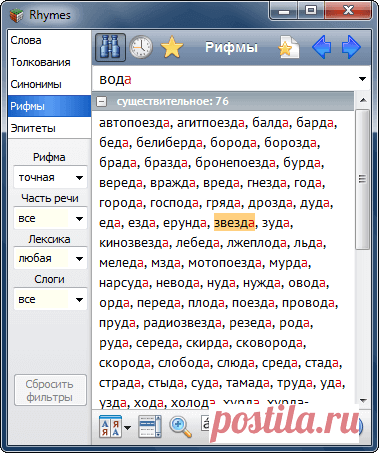The image size is (379, 453).
Task: Open the Лексика dropdown set to любая
Action: click(x=50, y=258)
